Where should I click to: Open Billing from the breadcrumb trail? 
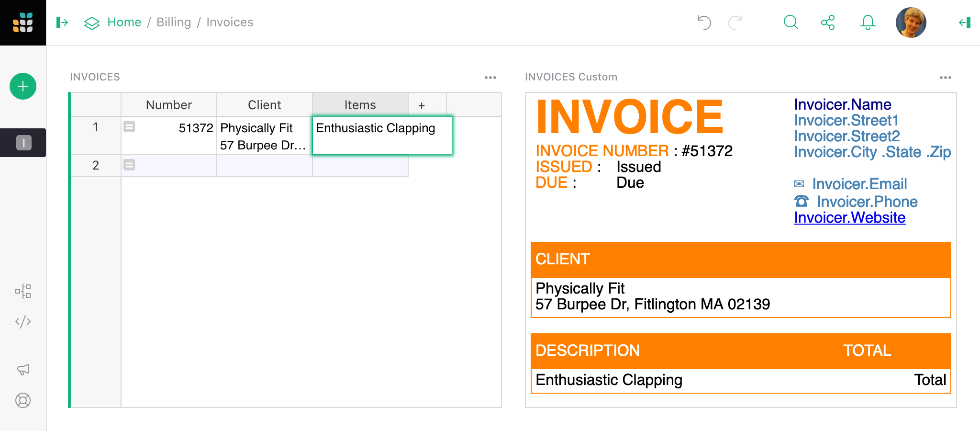coord(174,22)
